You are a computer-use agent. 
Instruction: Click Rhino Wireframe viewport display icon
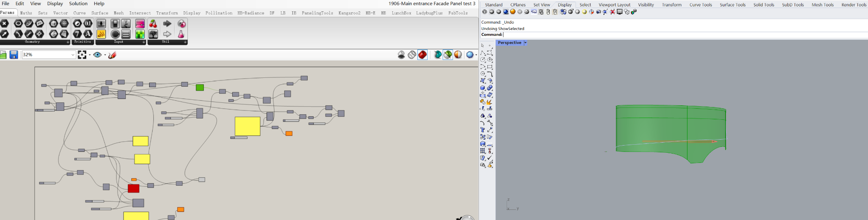[484, 12]
